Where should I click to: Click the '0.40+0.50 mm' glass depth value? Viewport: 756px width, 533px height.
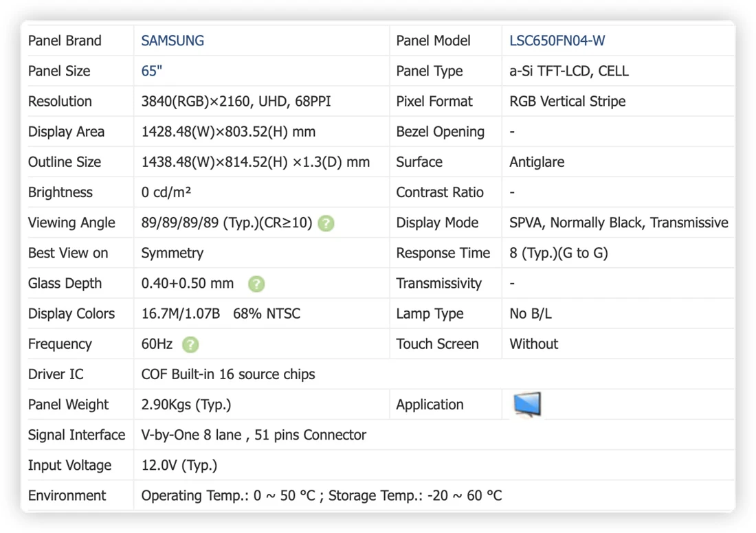[x=187, y=284]
